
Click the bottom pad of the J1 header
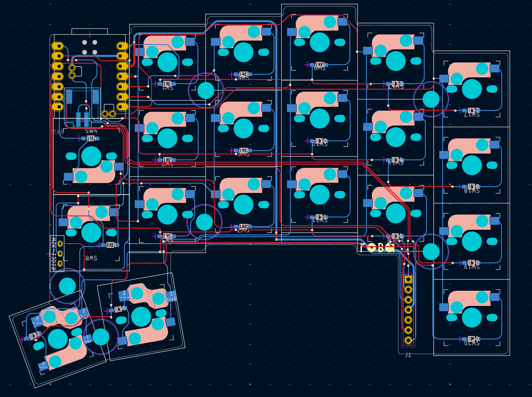click(x=408, y=340)
